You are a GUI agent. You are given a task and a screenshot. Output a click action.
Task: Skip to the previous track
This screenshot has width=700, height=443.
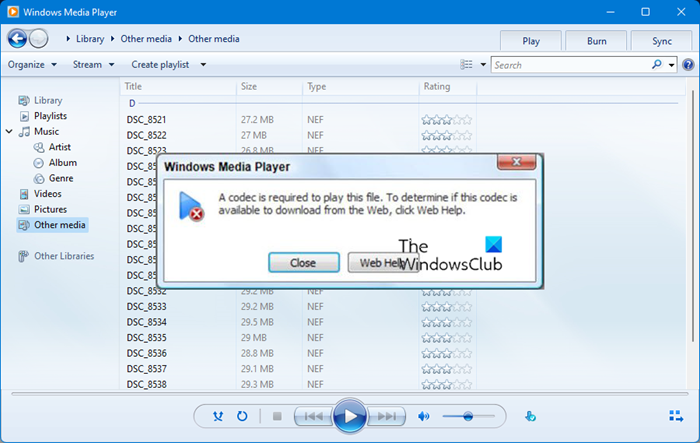click(313, 416)
